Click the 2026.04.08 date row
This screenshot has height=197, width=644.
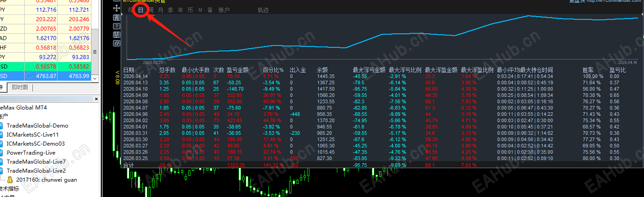click(136, 102)
